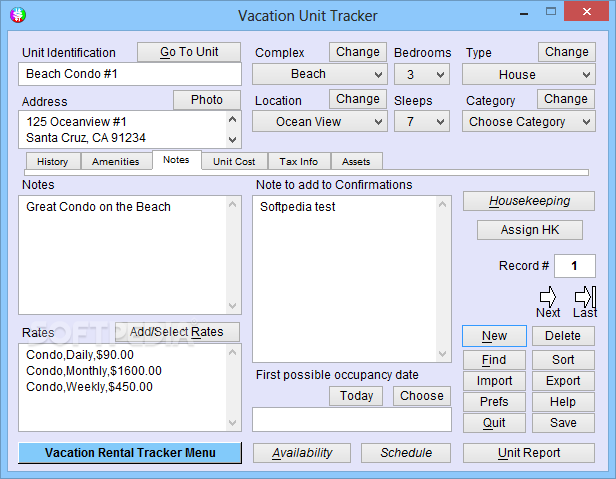Click Change button next to Location
616x479 pixels.
(358, 99)
